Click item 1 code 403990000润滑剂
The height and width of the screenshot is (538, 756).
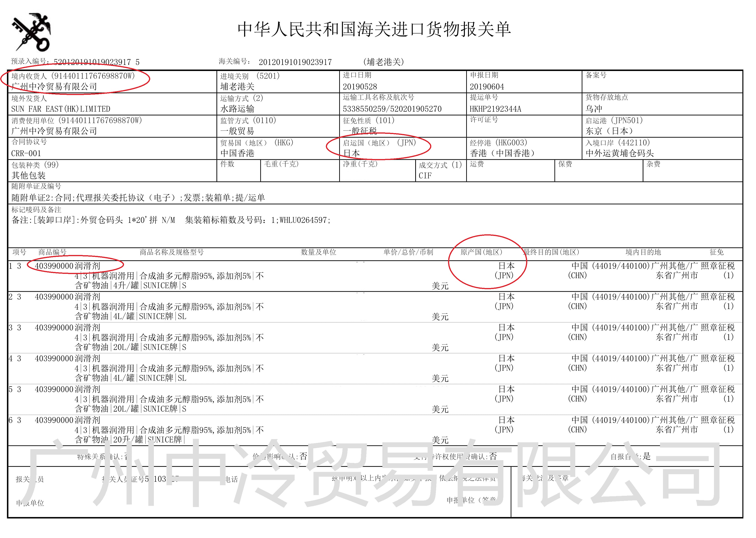point(67,266)
